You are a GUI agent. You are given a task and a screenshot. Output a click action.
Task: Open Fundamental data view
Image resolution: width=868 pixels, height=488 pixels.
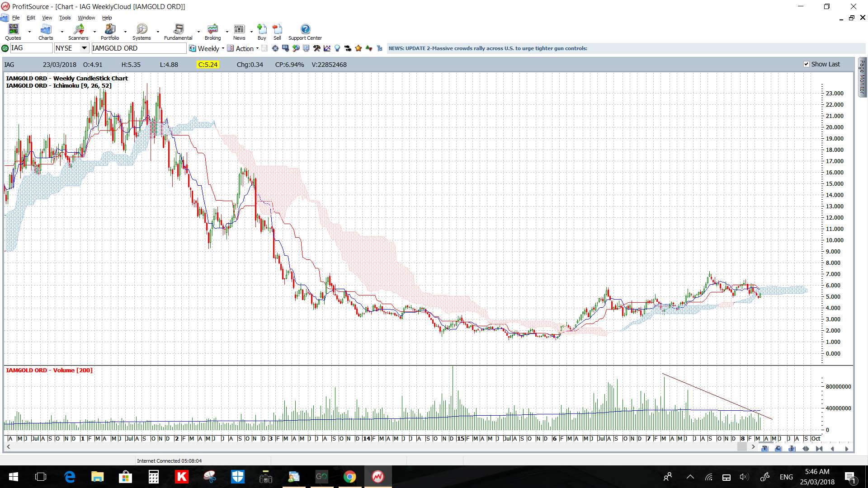click(x=178, y=32)
